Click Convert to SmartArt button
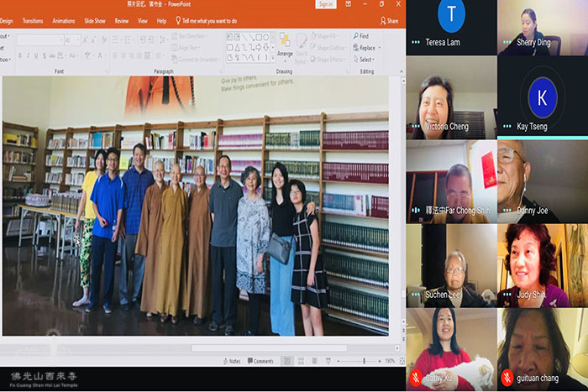588x392 pixels. click(195, 60)
